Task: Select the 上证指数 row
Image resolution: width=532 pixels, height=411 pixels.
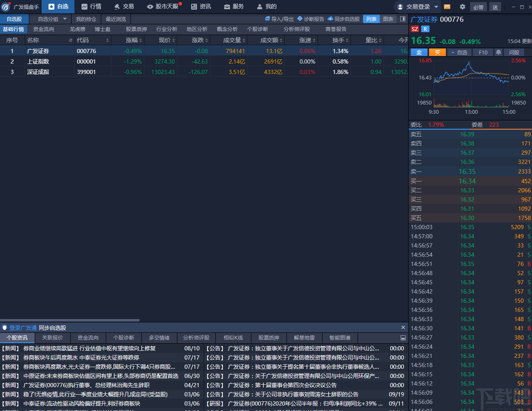Action: pyautogui.click(x=204, y=61)
